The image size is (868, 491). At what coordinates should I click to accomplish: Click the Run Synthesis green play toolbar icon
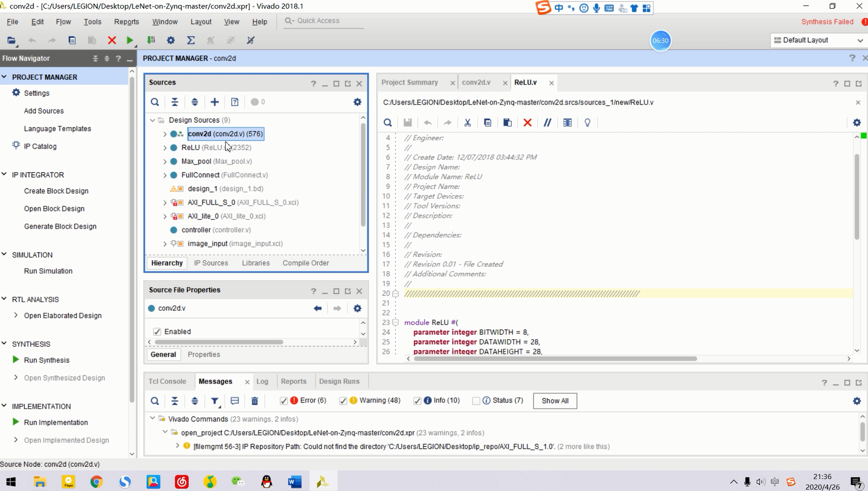(x=130, y=40)
